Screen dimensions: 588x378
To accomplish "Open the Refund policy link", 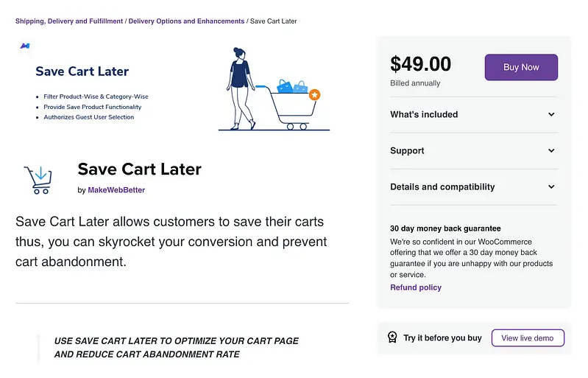I will coord(416,287).
